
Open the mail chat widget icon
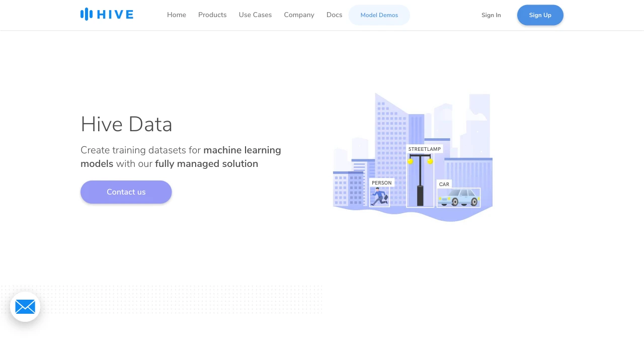[x=25, y=307]
